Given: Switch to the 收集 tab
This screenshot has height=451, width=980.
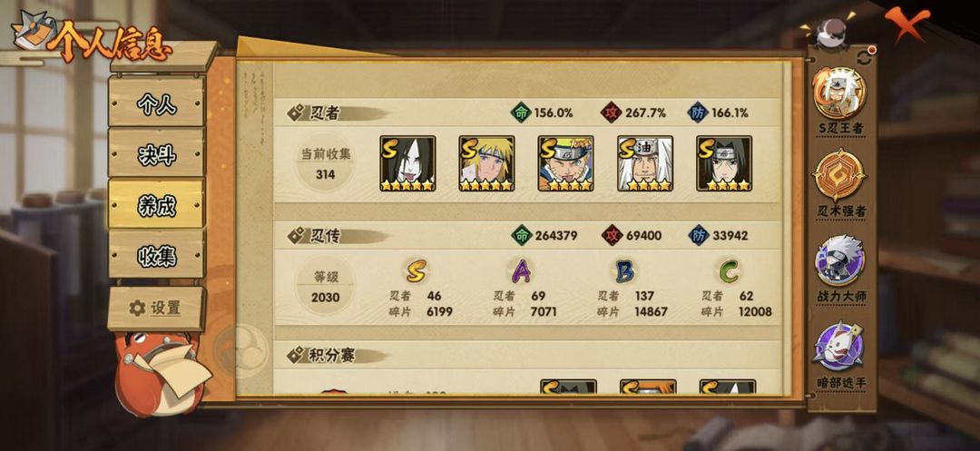Looking at the screenshot, I should coord(156,255).
